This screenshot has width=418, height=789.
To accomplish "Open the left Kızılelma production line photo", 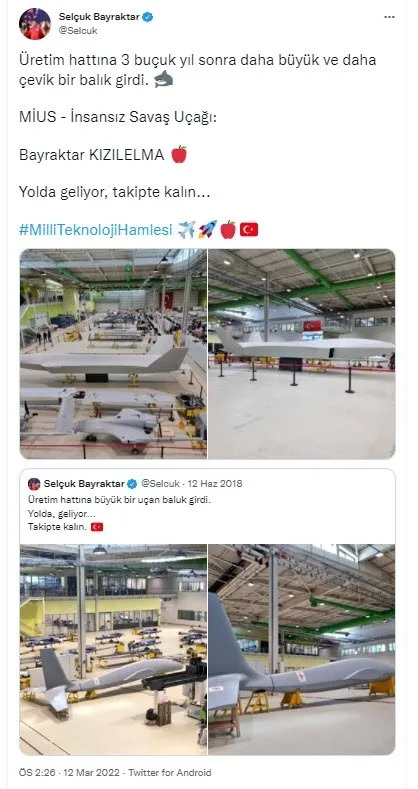I will pyautogui.click(x=113, y=354).
